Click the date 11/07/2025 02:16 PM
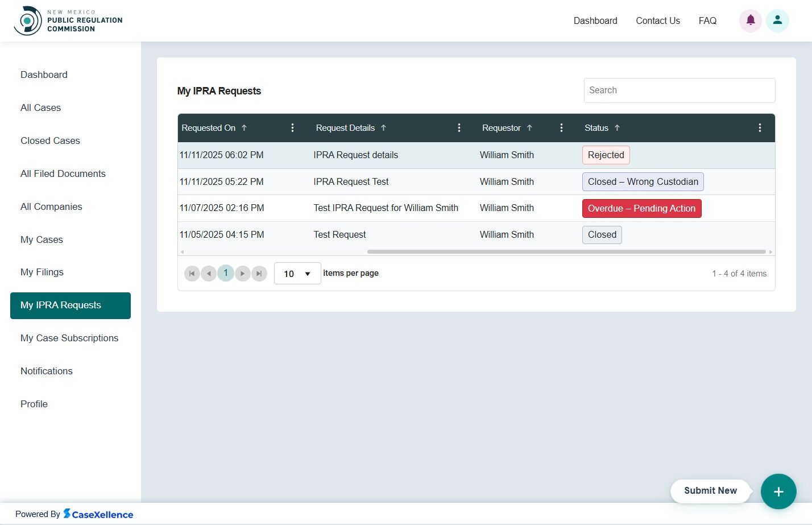Screen dimensions: 812x525 (222, 208)
